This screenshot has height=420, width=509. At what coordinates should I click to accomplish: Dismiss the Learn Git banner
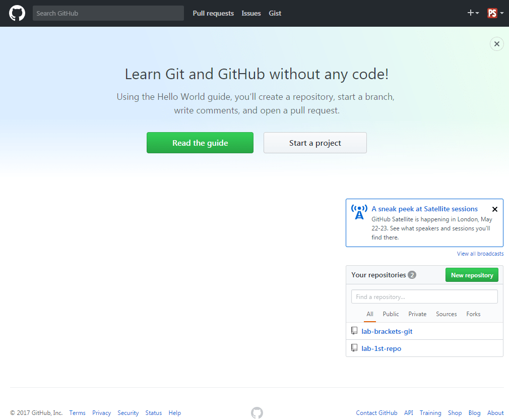(x=497, y=44)
